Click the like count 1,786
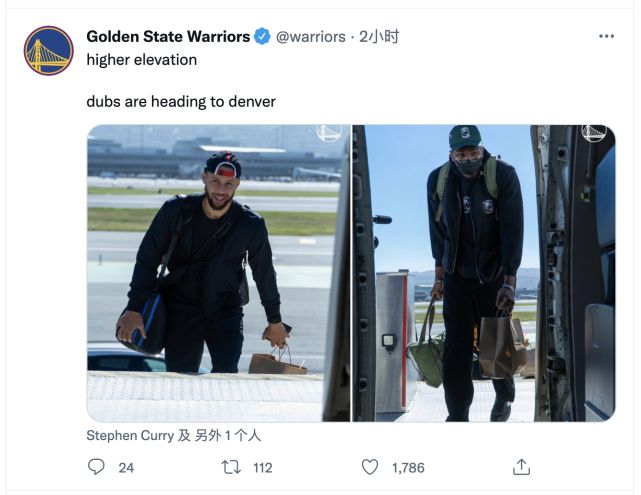Screen dimensions: 641x495 [409, 467]
